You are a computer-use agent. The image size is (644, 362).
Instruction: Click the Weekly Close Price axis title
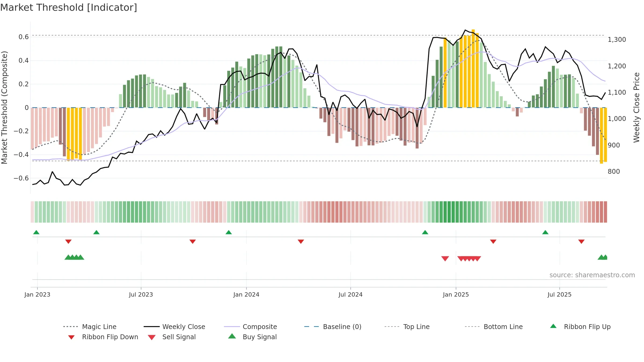(x=636, y=108)
